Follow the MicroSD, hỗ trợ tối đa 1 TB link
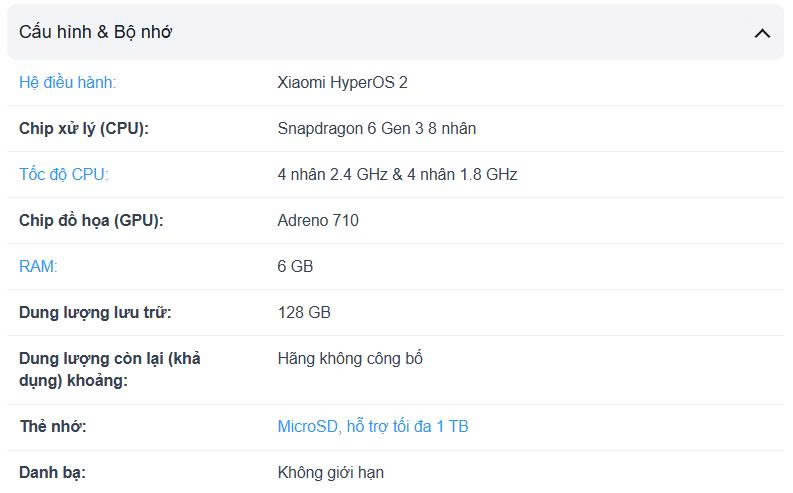 coord(372,426)
